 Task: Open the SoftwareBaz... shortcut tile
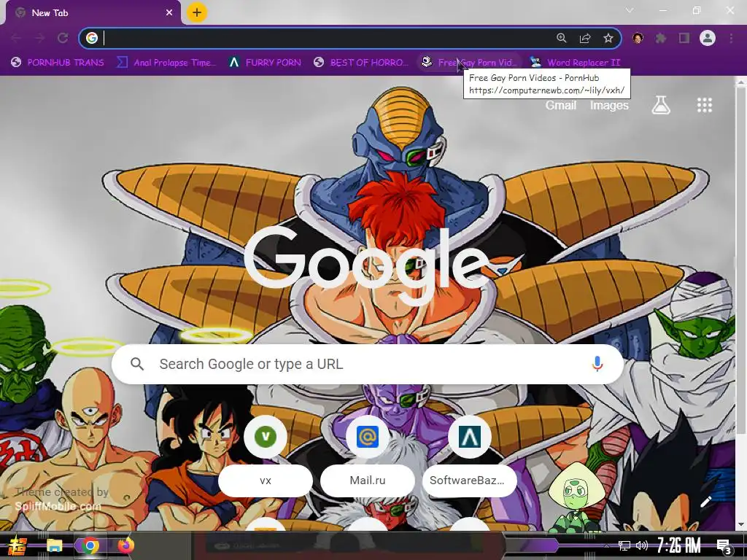pyautogui.click(x=469, y=437)
